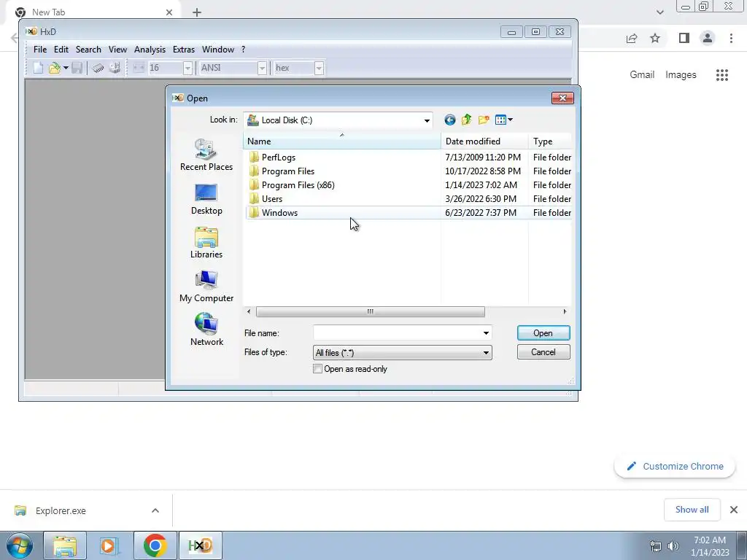The width and height of the screenshot is (747, 560).
Task: Open Chrome profile avatar
Action: point(708,38)
